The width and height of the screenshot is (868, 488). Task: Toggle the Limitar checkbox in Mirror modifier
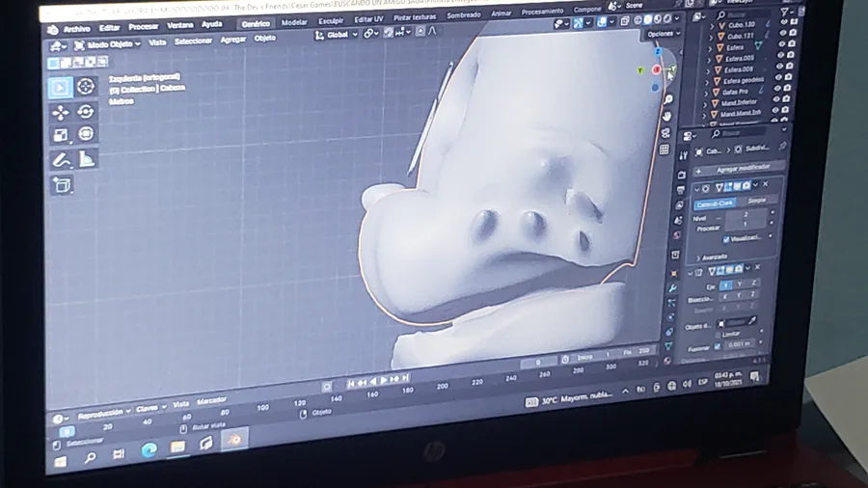tap(719, 335)
